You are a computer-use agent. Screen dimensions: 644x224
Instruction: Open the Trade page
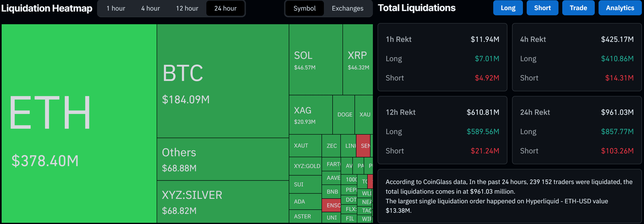pyautogui.click(x=578, y=8)
